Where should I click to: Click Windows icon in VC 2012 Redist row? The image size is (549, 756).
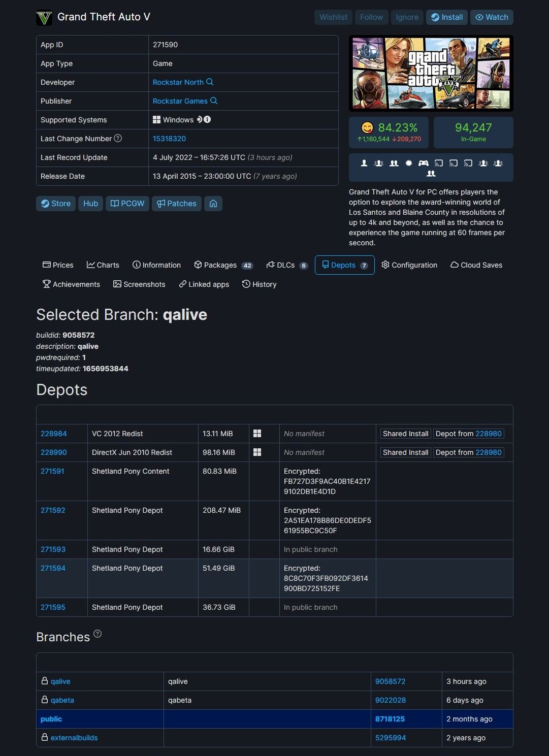257,434
